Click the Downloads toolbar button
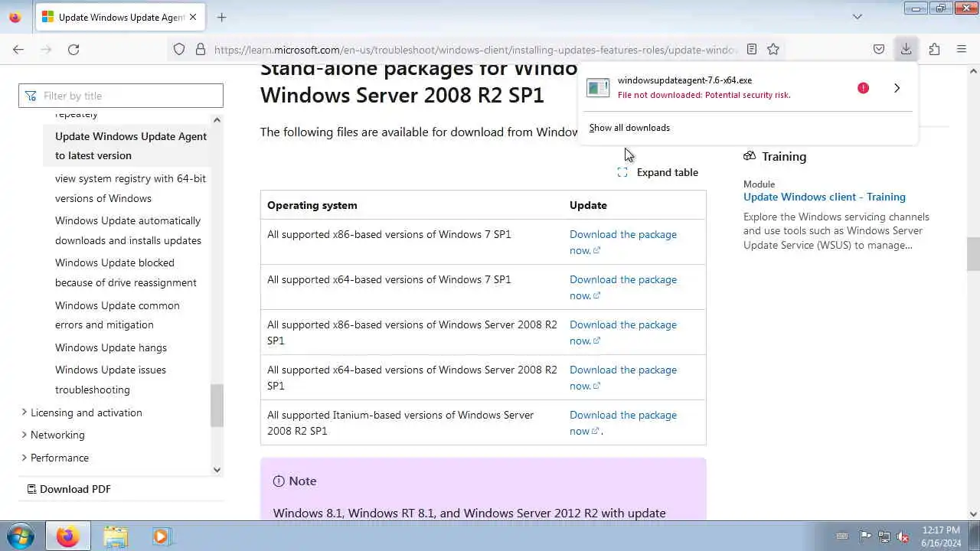Viewport: 980px width, 551px height. point(906,49)
